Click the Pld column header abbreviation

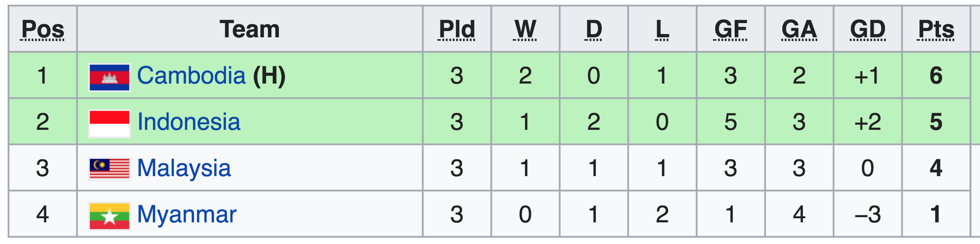coord(457,29)
